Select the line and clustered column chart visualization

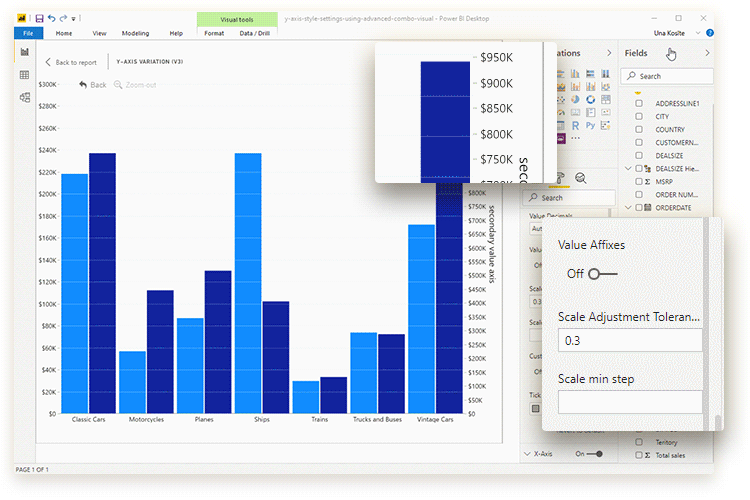591,87
